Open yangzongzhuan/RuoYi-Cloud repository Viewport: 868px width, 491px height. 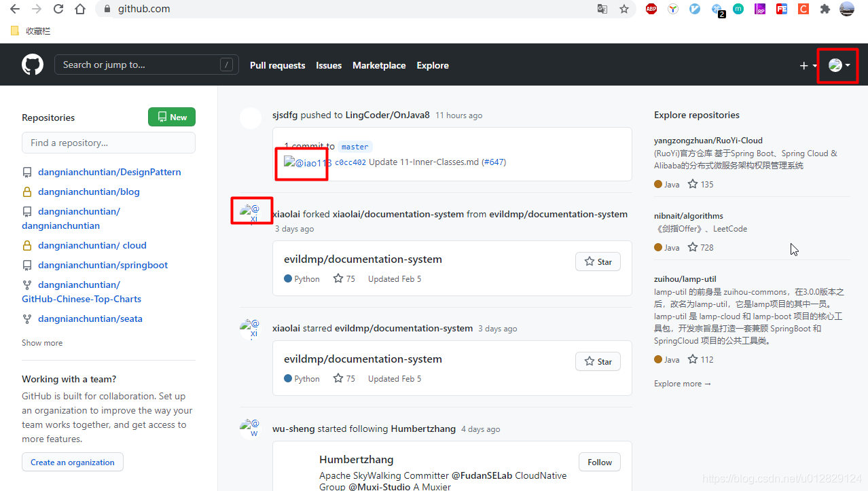click(708, 141)
